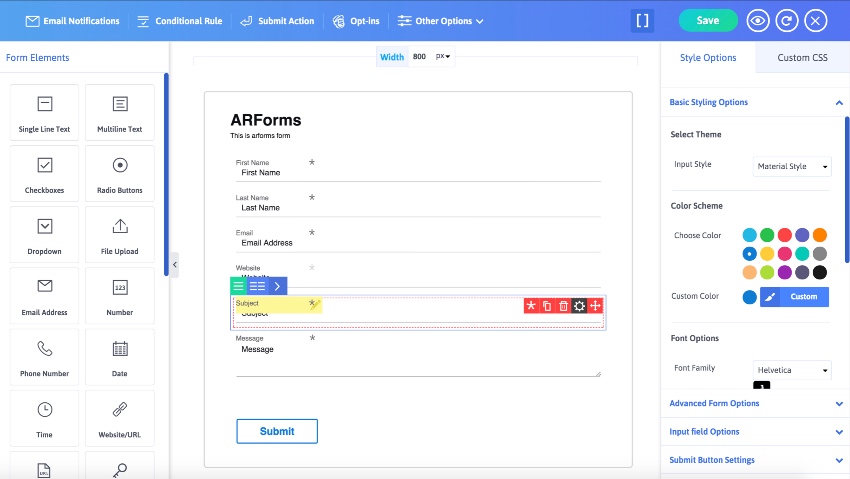
Task: Expand Submit Button Settings section
Action: point(755,460)
